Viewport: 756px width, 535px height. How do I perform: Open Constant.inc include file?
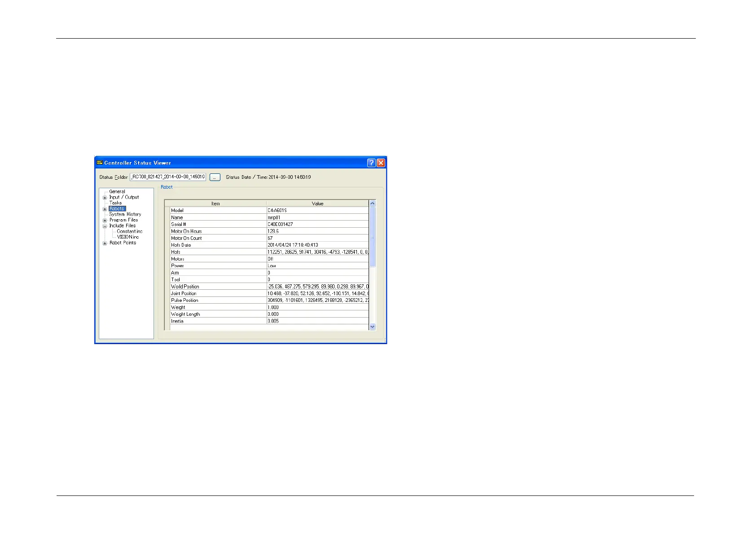click(x=130, y=231)
